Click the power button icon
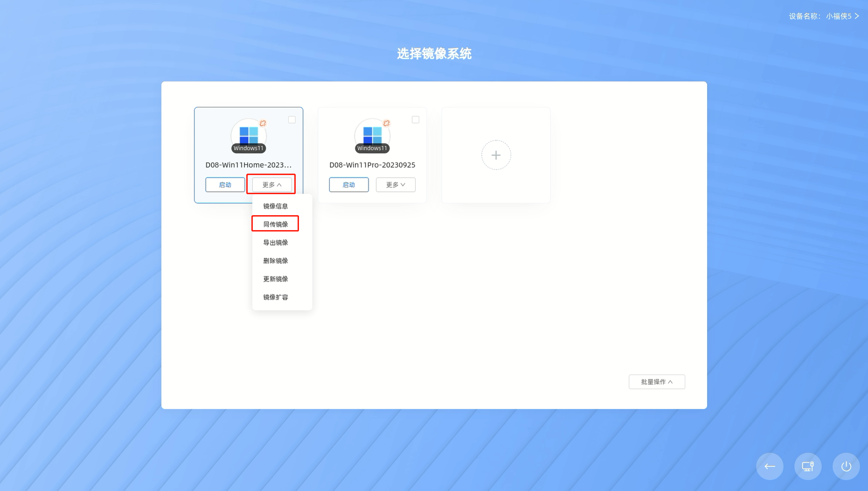 point(846,466)
